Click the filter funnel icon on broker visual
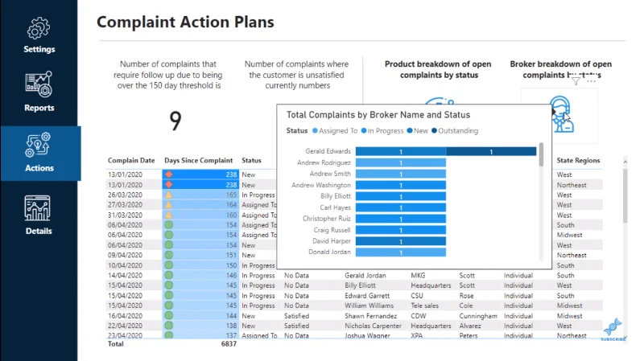The height and width of the screenshot is (361, 644). coord(576,81)
